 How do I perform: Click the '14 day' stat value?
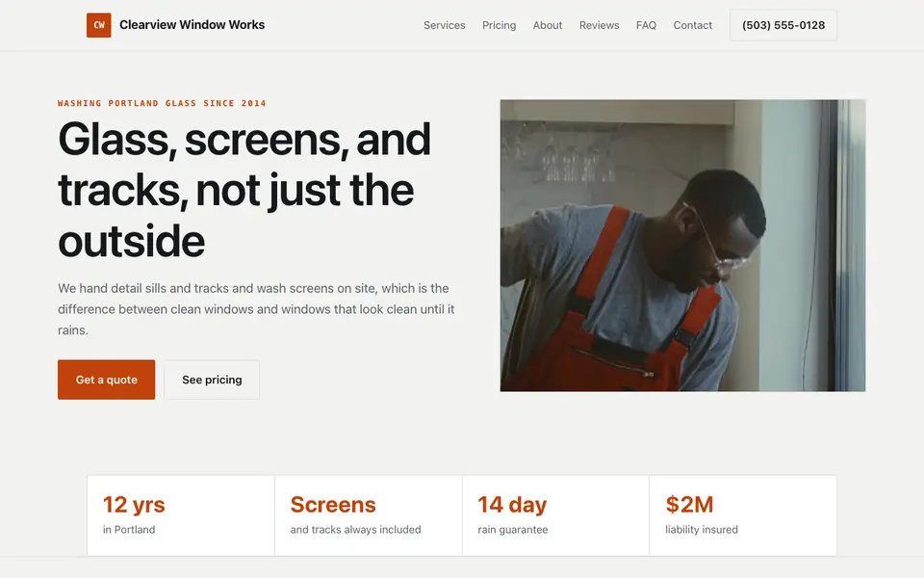(x=512, y=505)
